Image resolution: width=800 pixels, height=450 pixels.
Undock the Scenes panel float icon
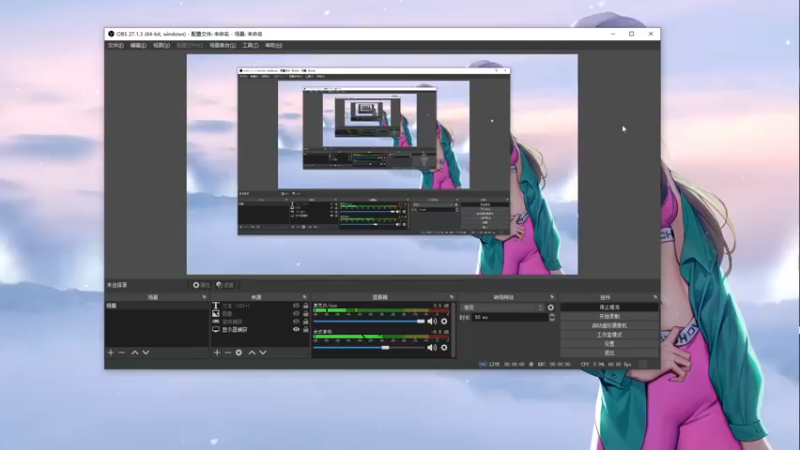tap(204, 297)
